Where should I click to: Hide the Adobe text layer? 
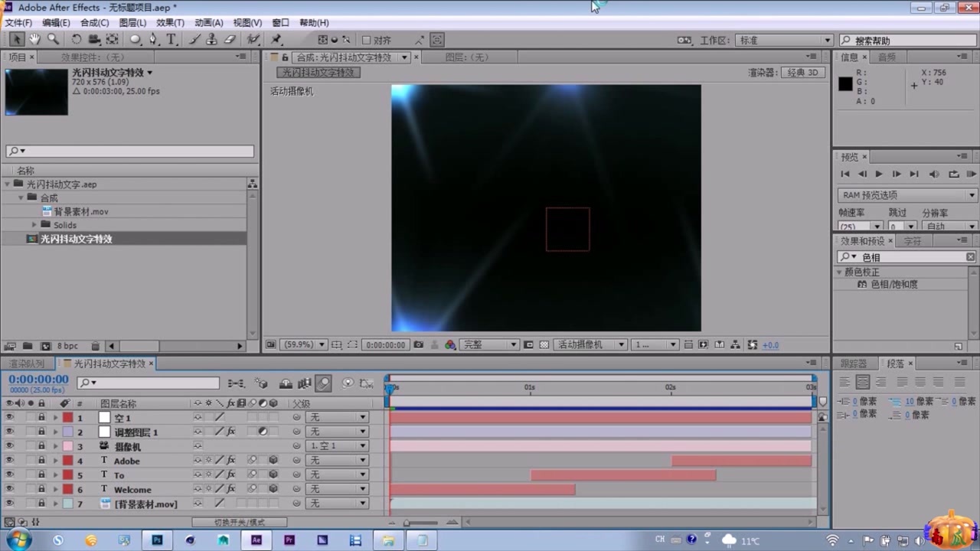coord(10,461)
